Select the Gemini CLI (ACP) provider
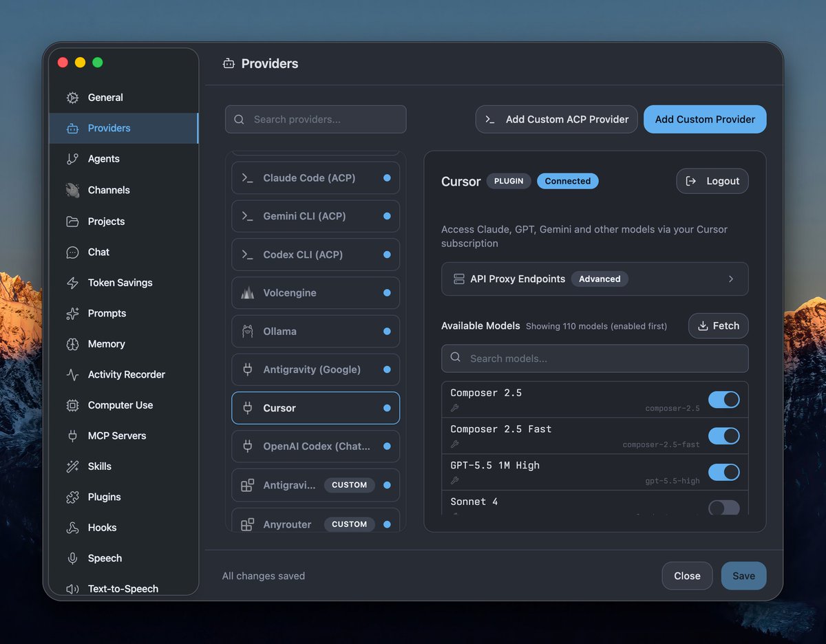 316,216
